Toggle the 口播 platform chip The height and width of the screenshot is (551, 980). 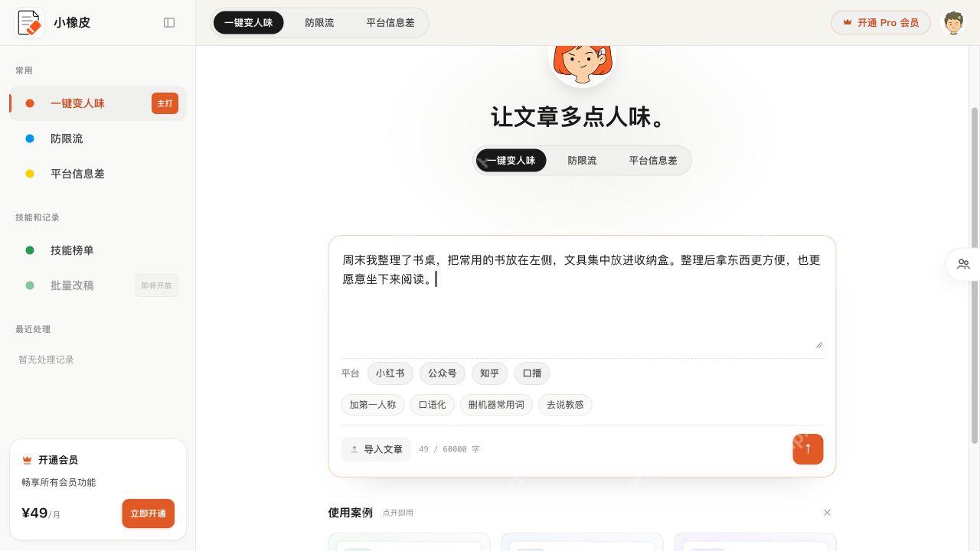click(x=532, y=373)
